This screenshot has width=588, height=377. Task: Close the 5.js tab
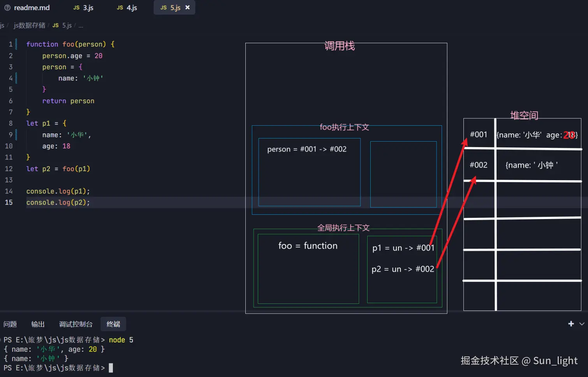pos(187,7)
